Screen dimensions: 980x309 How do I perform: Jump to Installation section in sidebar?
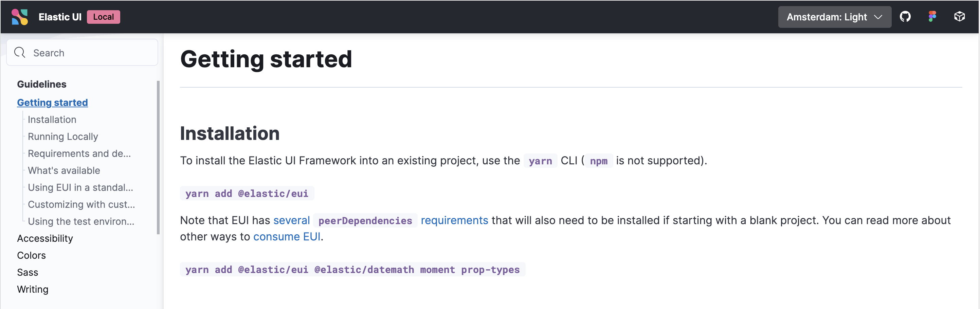tap(52, 120)
